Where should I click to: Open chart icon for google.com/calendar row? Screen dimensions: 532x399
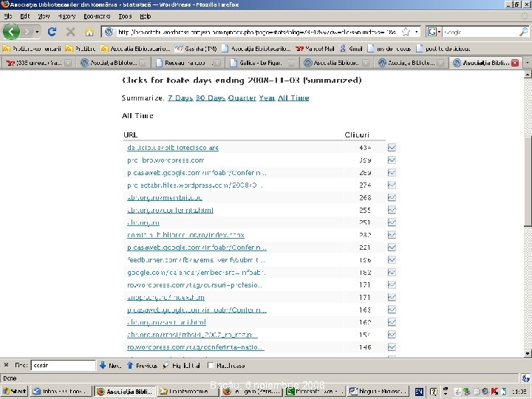click(x=392, y=272)
